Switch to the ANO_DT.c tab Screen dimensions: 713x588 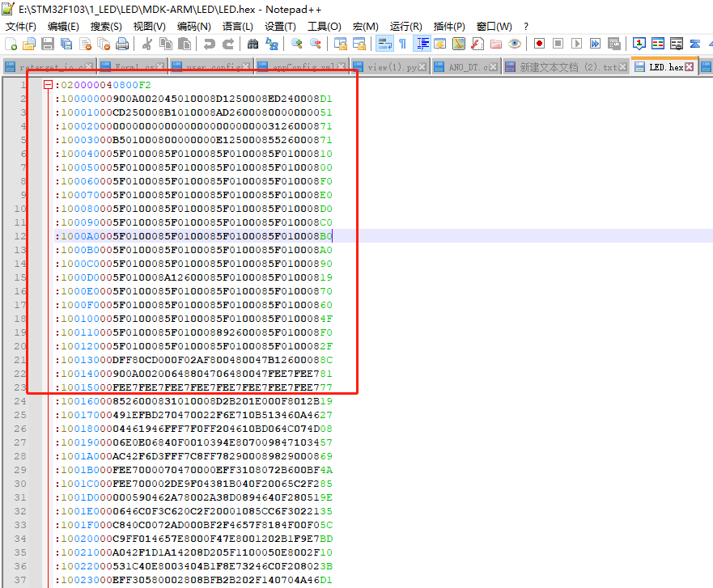click(x=466, y=67)
